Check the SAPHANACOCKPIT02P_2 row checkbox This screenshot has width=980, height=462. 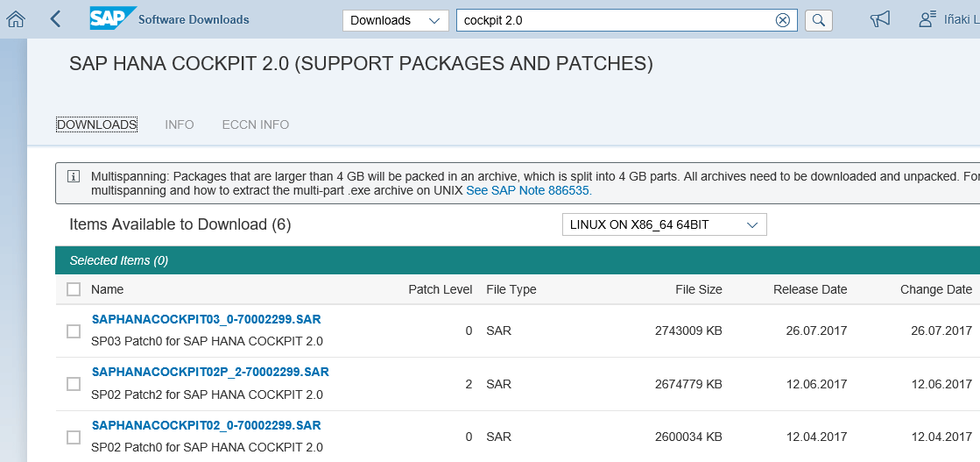74,384
